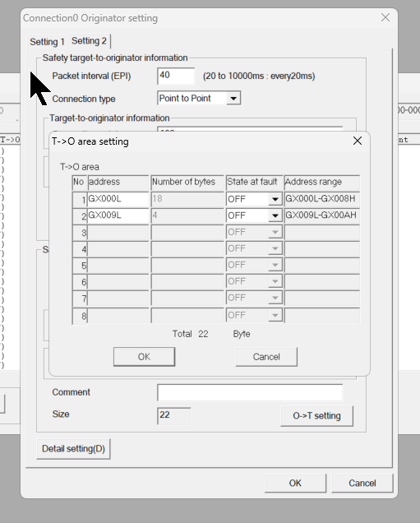Open disabled State at fault dropdown row 8
The height and width of the screenshot is (523, 420).
[275, 315]
